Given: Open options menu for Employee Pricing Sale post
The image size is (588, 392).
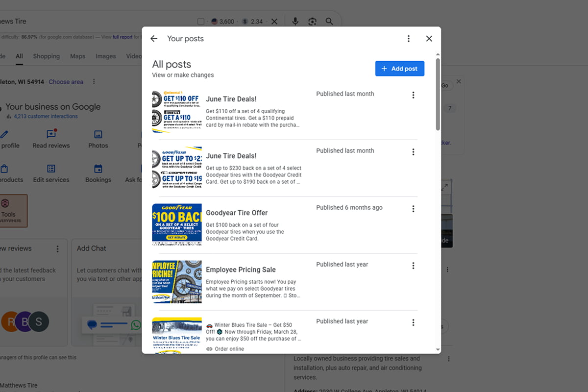Looking at the screenshot, I should point(413,266).
